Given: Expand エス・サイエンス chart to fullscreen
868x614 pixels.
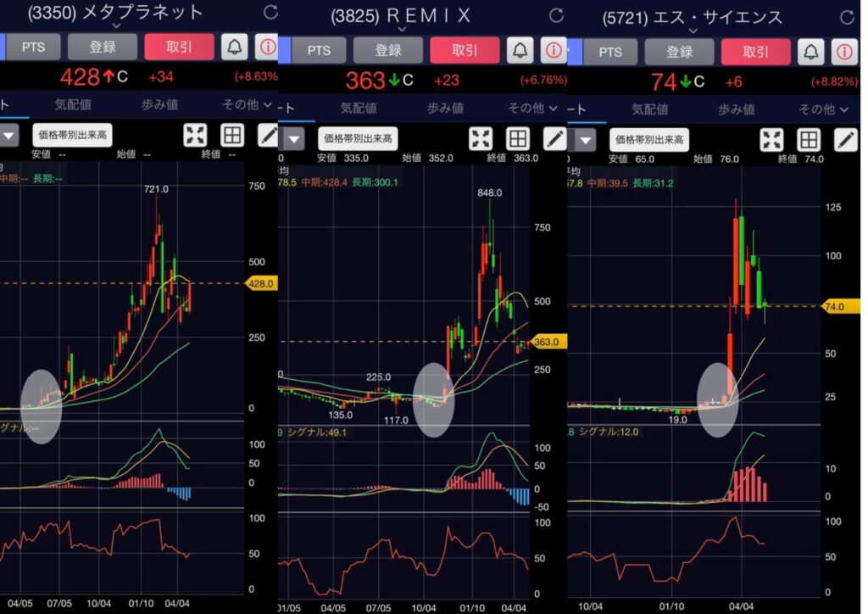Looking at the screenshot, I should (771, 140).
